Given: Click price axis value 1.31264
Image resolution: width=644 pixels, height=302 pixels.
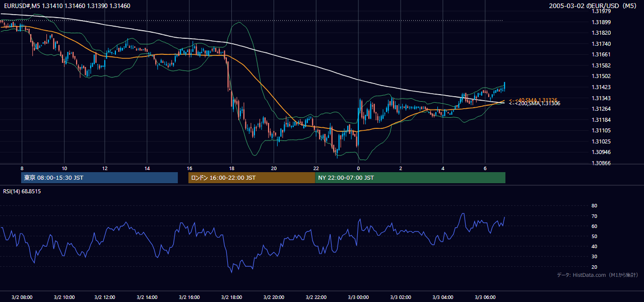Looking at the screenshot, I should pyautogui.click(x=601, y=109).
